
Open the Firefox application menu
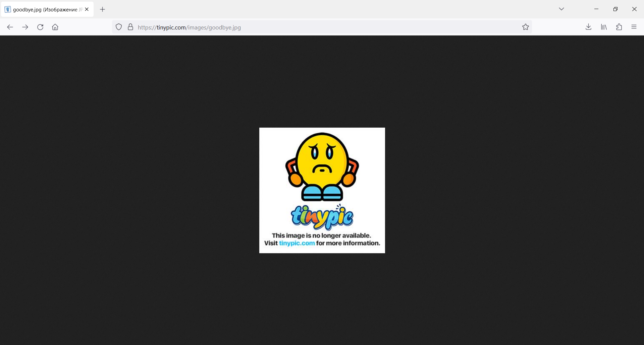(x=634, y=27)
